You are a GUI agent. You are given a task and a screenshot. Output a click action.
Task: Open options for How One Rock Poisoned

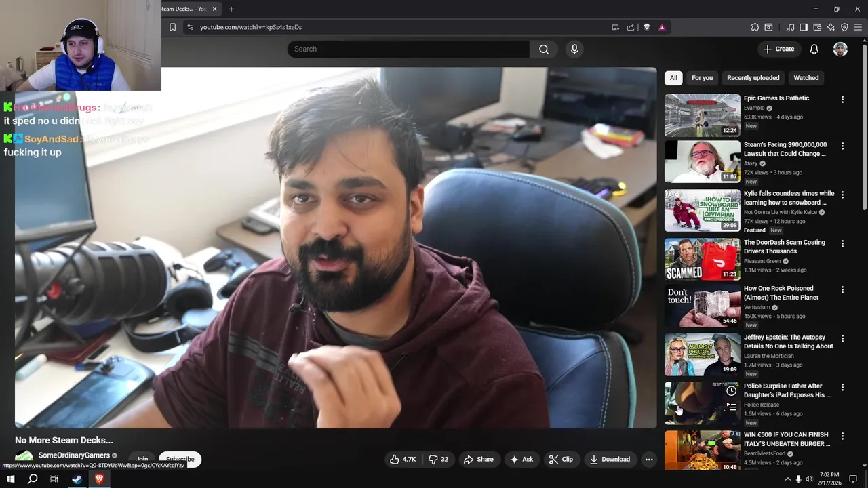[x=842, y=289]
